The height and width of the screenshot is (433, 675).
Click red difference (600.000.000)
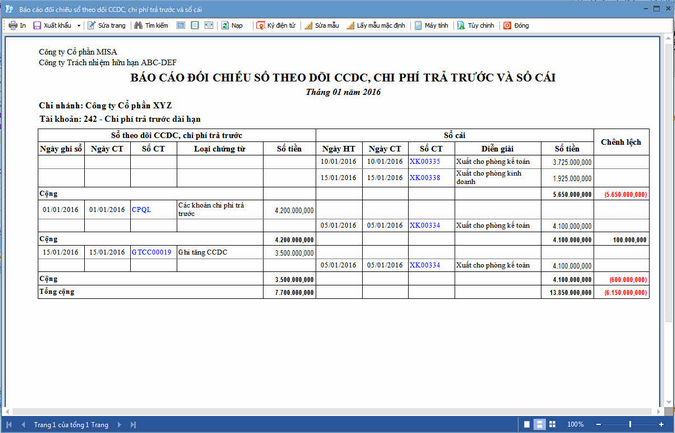coord(628,280)
